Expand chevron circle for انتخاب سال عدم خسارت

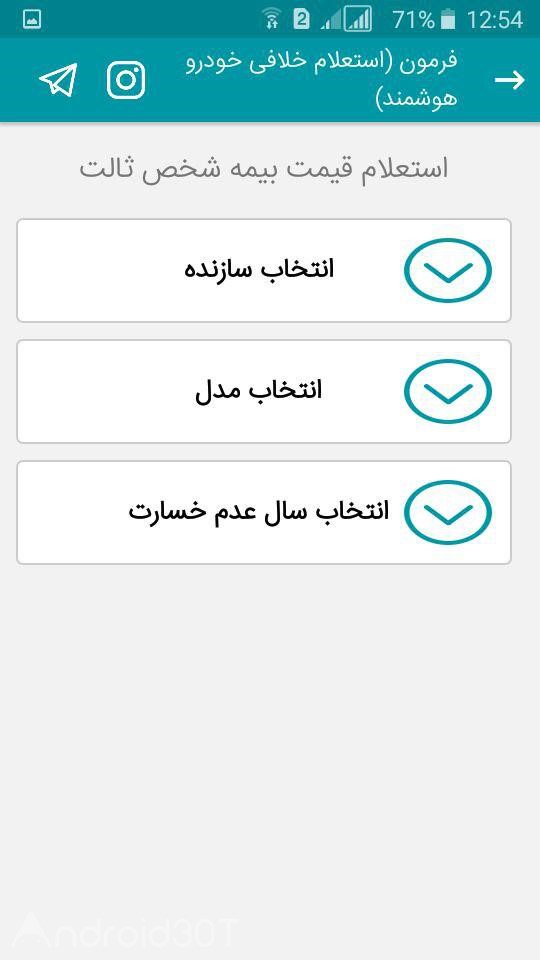pyautogui.click(x=448, y=512)
